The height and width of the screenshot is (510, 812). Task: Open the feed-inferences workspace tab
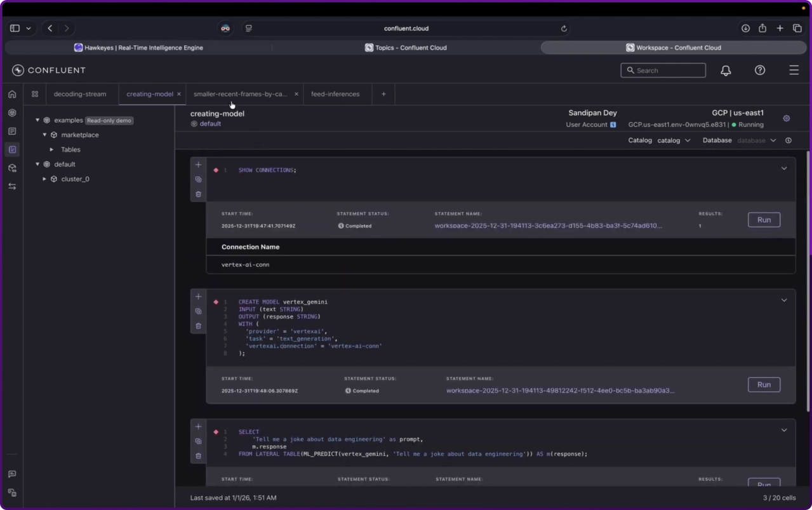[335, 94]
